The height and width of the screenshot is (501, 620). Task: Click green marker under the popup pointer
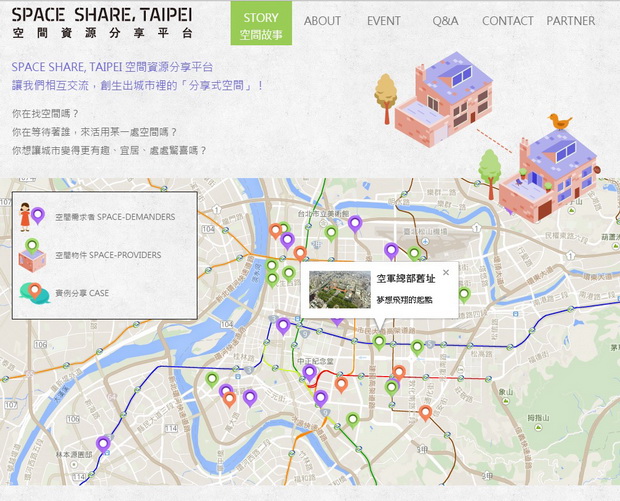click(379, 342)
